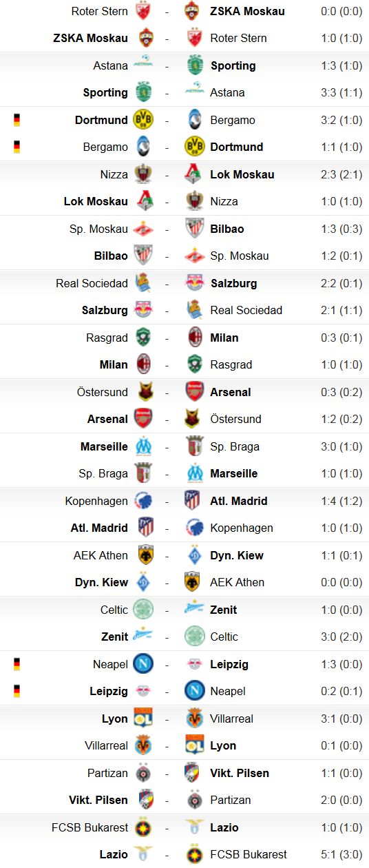The image size is (369, 868).
Task: Click the Celtic crest in the Celtic–Zenit row
Action: [143, 610]
